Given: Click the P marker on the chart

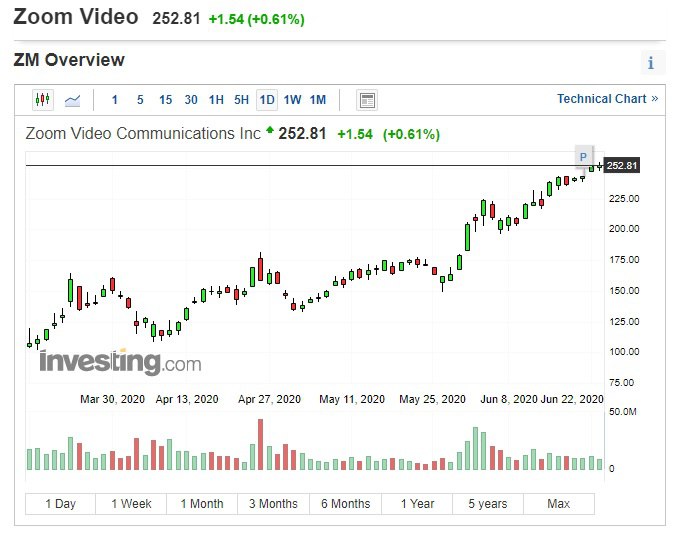Looking at the screenshot, I should tap(583, 156).
